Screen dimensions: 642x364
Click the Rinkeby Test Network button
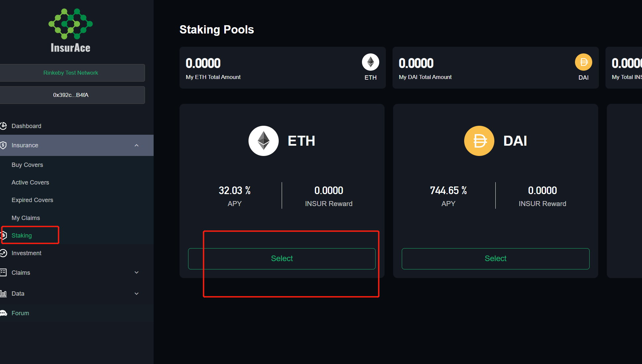pyautogui.click(x=71, y=73)
